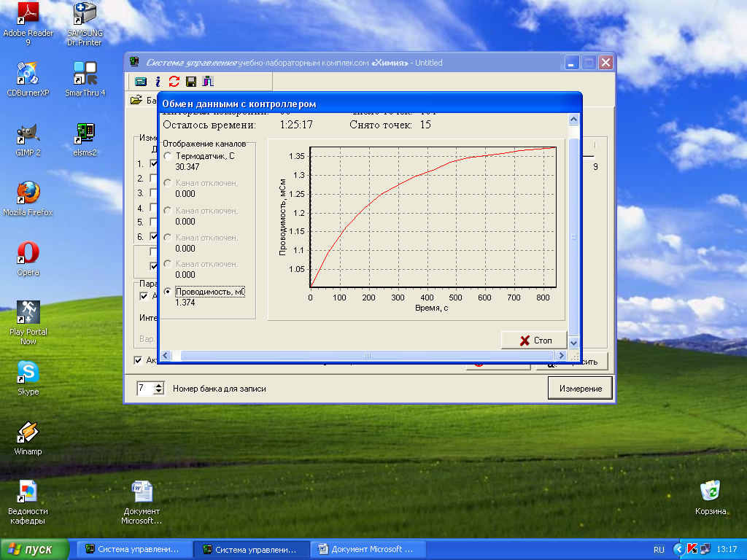Click the red refresh arrows toolbar icon
Viewport: 747px width, 560px height.
pos(174,82)
